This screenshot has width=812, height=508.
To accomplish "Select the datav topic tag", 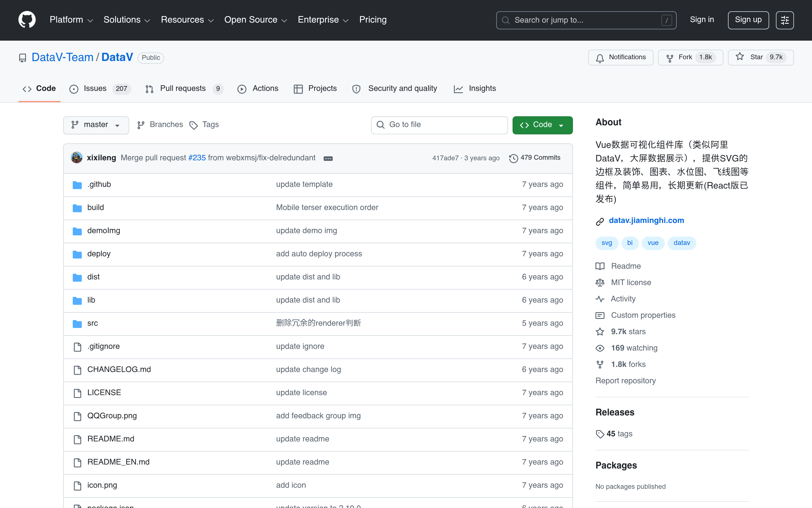I will click(682, 243).
